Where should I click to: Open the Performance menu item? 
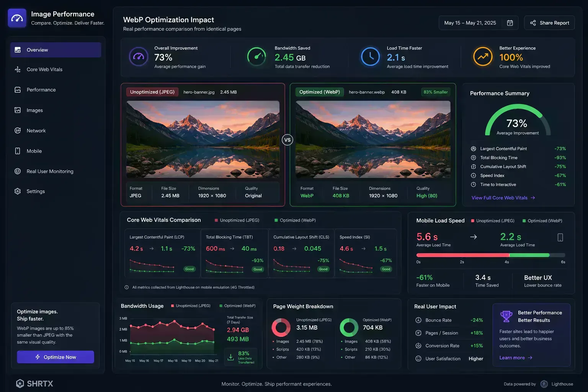[x=56, y=90]
